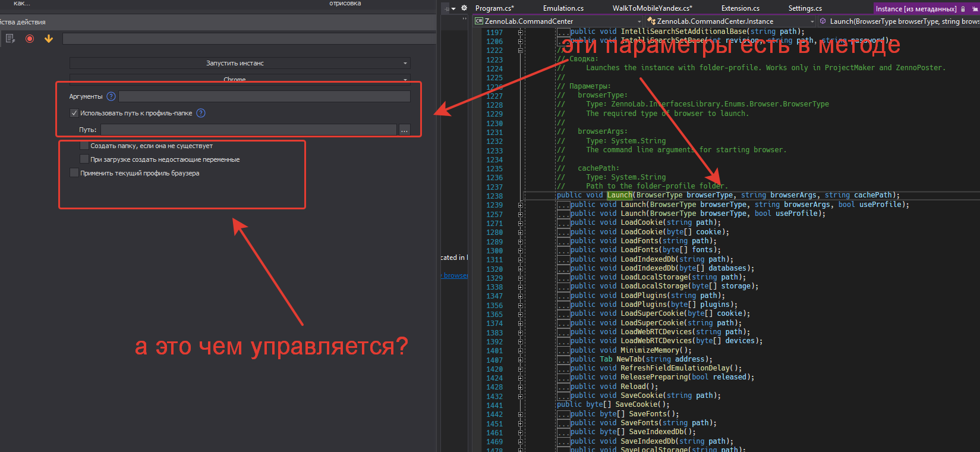Enable 'Создать папку, если она не существует'
Viewport: 980px width, 452px height.
84,146
